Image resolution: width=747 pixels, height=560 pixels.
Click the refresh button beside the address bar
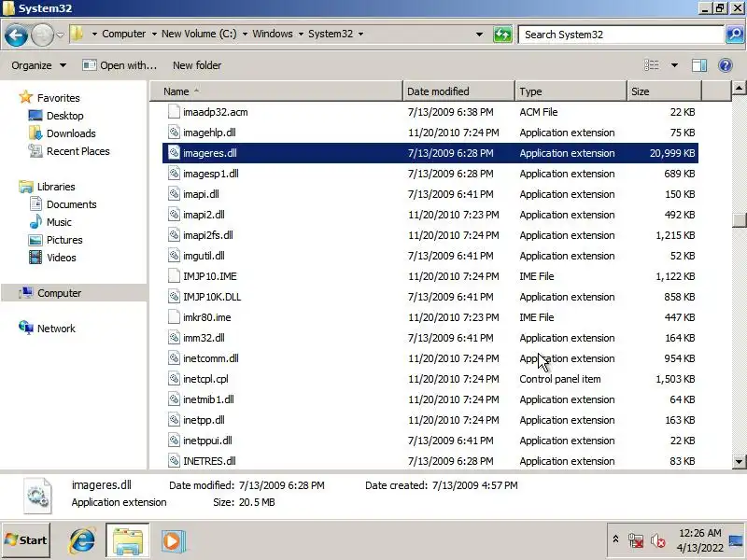502,35
